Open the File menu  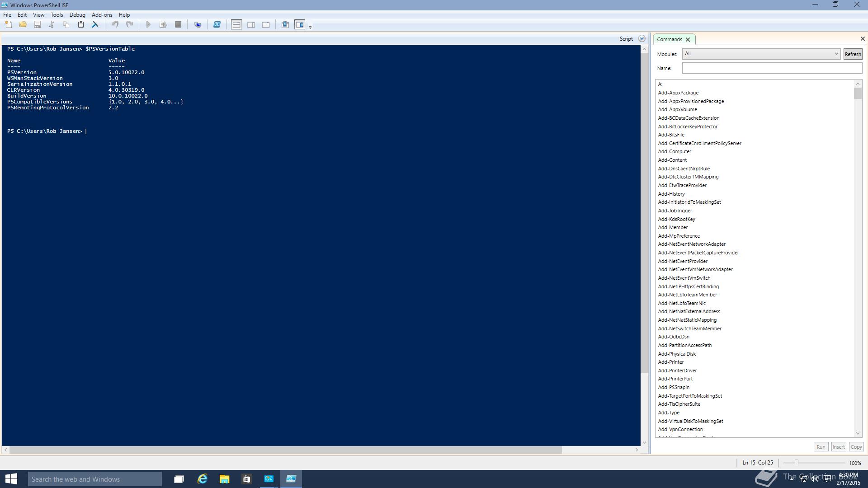[7, 15]
